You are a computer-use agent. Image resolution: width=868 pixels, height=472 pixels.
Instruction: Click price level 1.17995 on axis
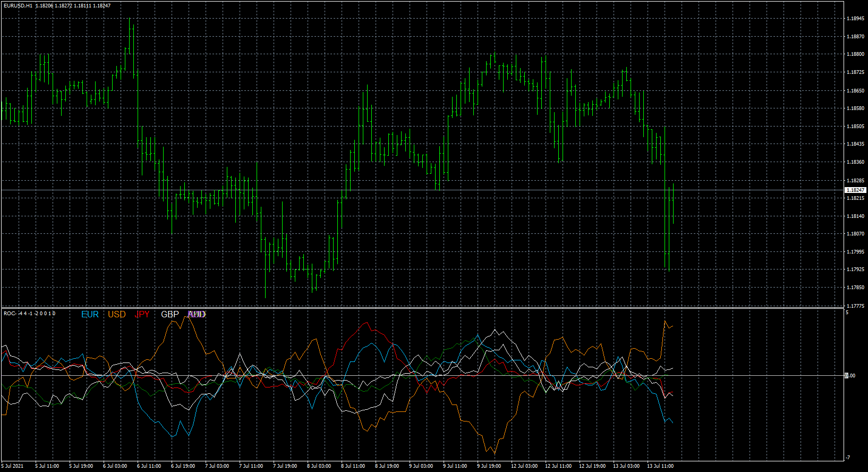(854, 252)
